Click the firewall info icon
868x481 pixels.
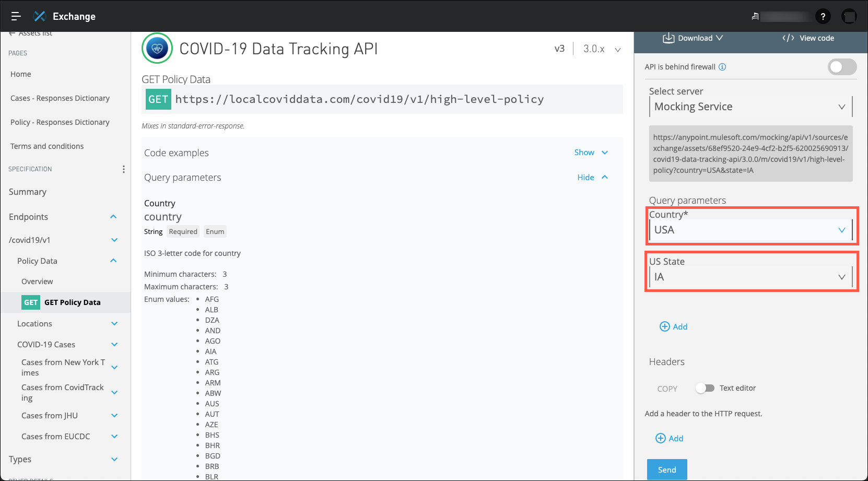(722, 67)
